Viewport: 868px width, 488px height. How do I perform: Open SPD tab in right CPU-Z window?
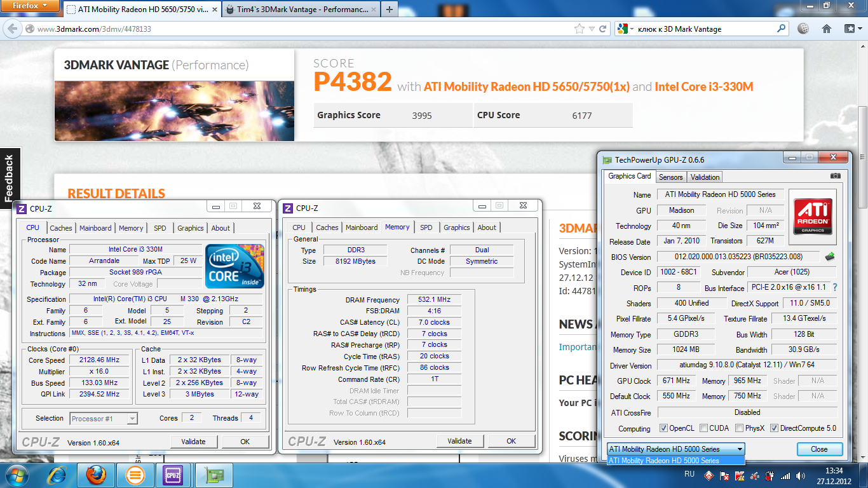[x=426, y=227]
